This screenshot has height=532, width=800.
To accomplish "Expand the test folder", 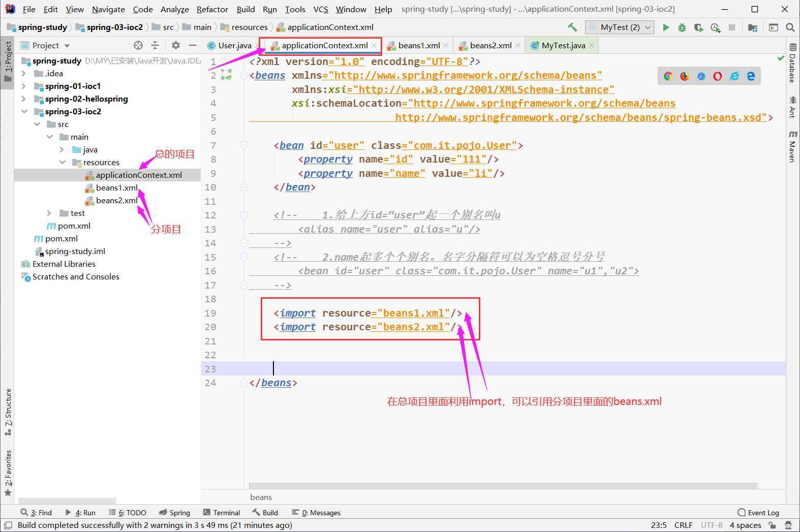I will pyautogui.click(x=49, y=213).
